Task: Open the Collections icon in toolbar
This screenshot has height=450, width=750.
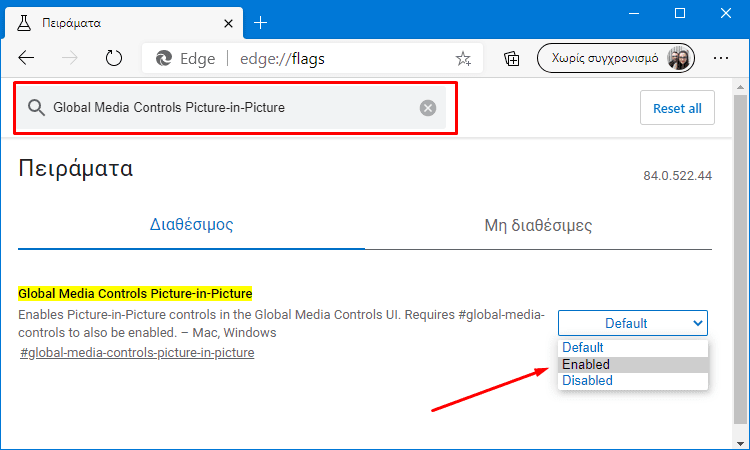Action: point(511,58)
